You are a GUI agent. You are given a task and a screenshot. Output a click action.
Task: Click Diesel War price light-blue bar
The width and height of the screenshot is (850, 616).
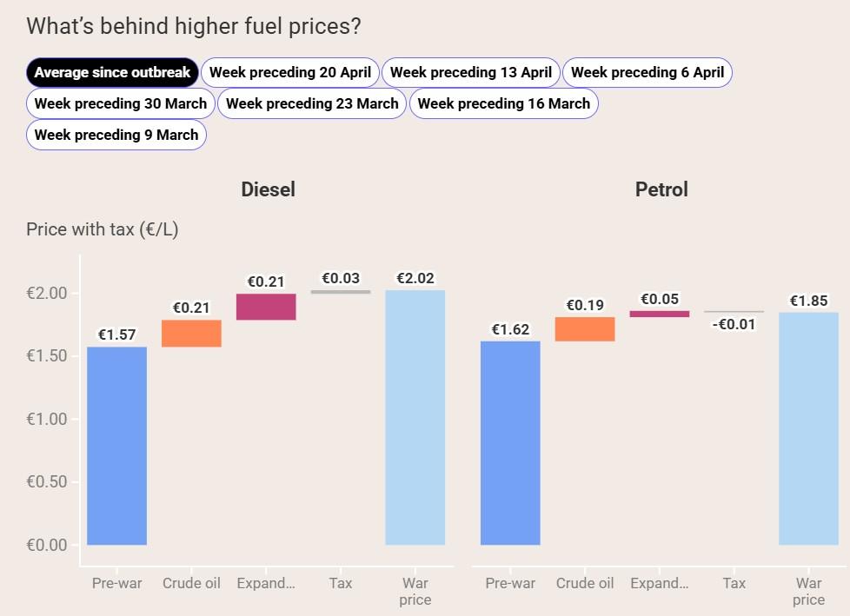coord(415,417)
